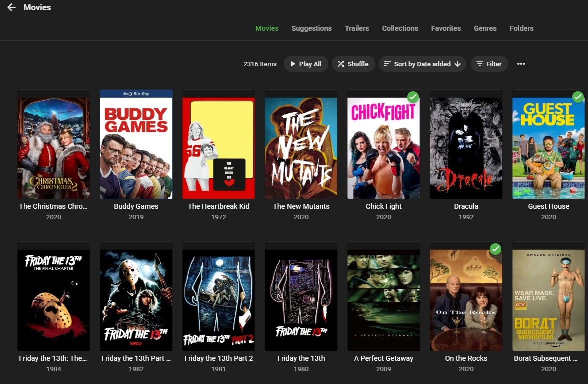Click the Friday the 13th Part 2 title
Image resolution: width=588 pixels, height=384 pixels.
219,358
